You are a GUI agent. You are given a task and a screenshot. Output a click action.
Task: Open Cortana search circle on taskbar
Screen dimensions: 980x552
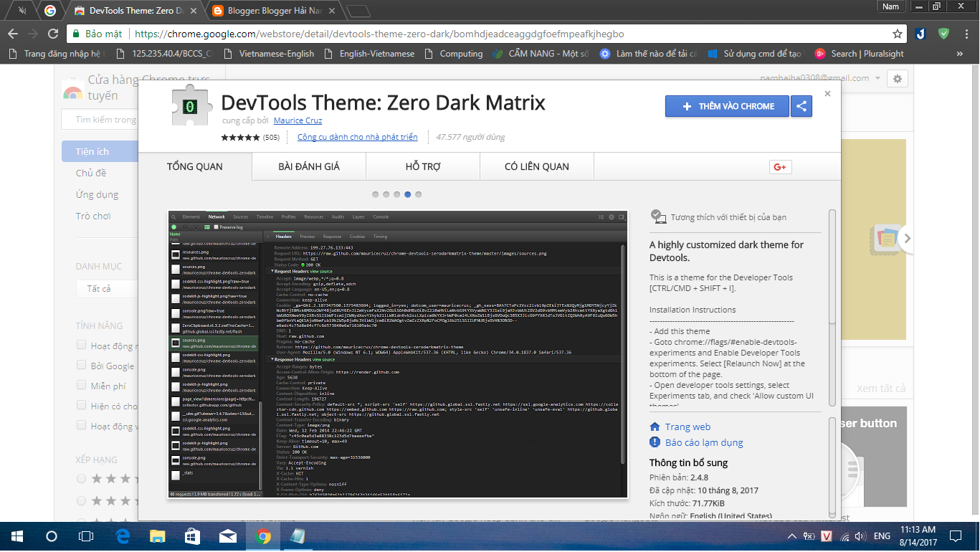point(51,536)
